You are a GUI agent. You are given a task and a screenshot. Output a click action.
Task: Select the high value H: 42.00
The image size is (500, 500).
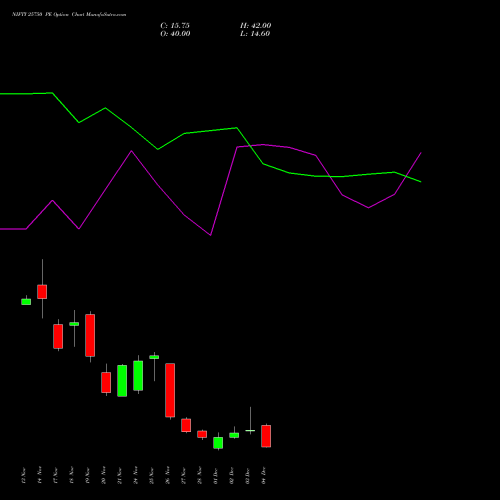[x=256, y=26]
